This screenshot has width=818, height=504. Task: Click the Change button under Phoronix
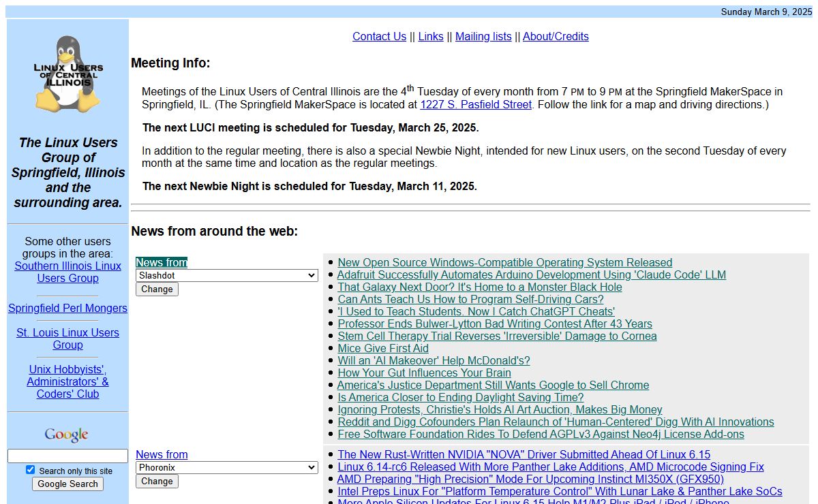click(157, 482)
